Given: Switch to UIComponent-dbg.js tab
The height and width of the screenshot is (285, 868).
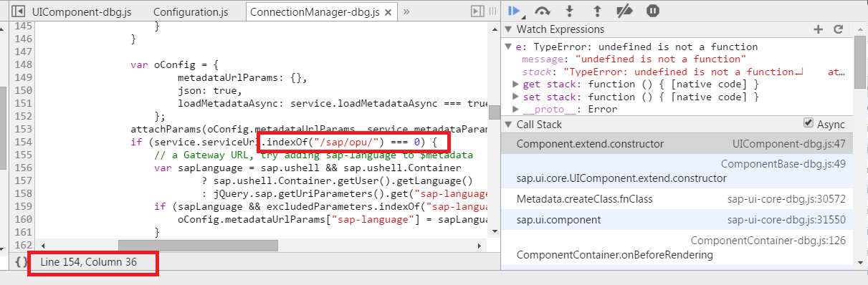Looking at the screenshot, I should click(81, 12).
